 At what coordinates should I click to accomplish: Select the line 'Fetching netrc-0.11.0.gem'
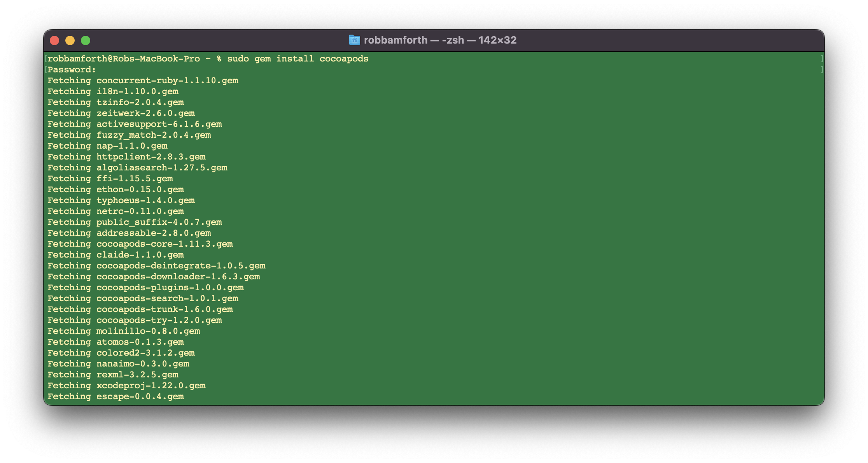(x=115, y=211)
